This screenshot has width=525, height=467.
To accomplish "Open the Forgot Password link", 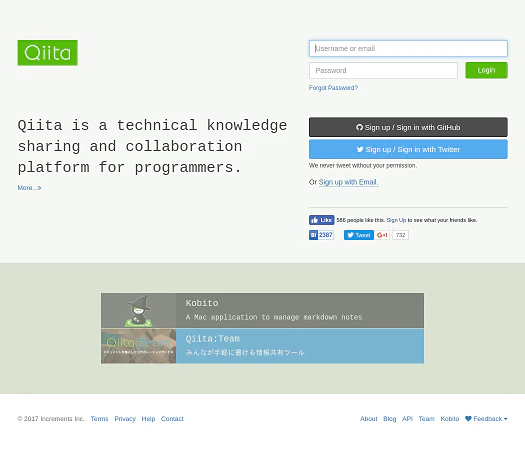I will pos(333,88).
